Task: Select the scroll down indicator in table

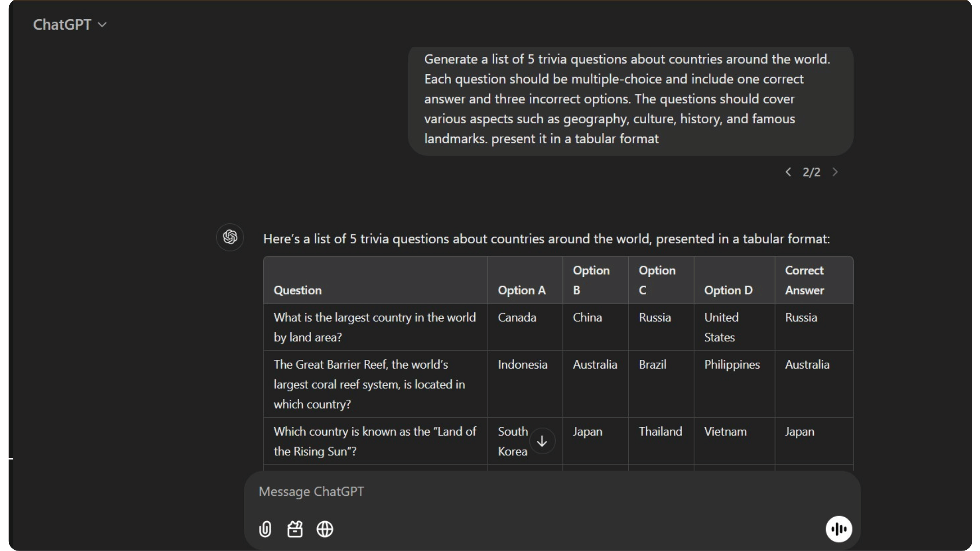Action: coord(542,441)
